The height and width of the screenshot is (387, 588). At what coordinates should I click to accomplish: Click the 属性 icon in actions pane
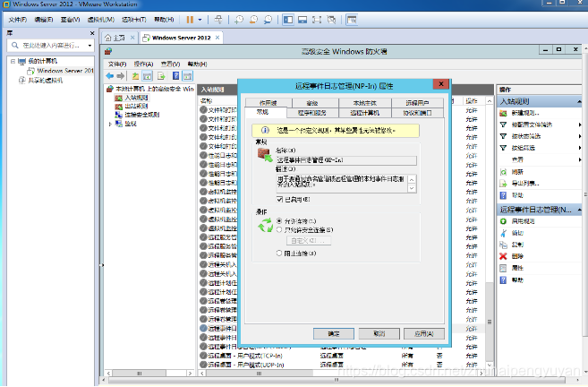coord(503,268)
